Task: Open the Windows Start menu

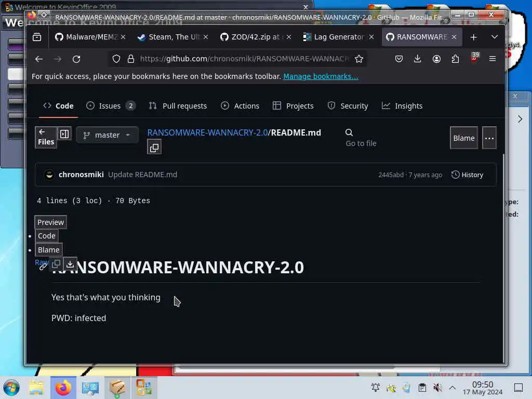Action: point(11,388)
